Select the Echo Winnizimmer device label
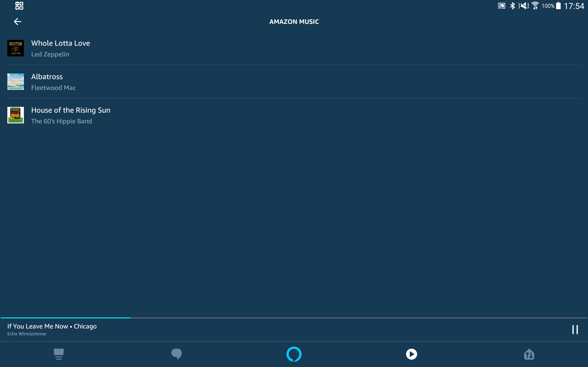Viewport: 588px width, 367px height. coord(27,334)
